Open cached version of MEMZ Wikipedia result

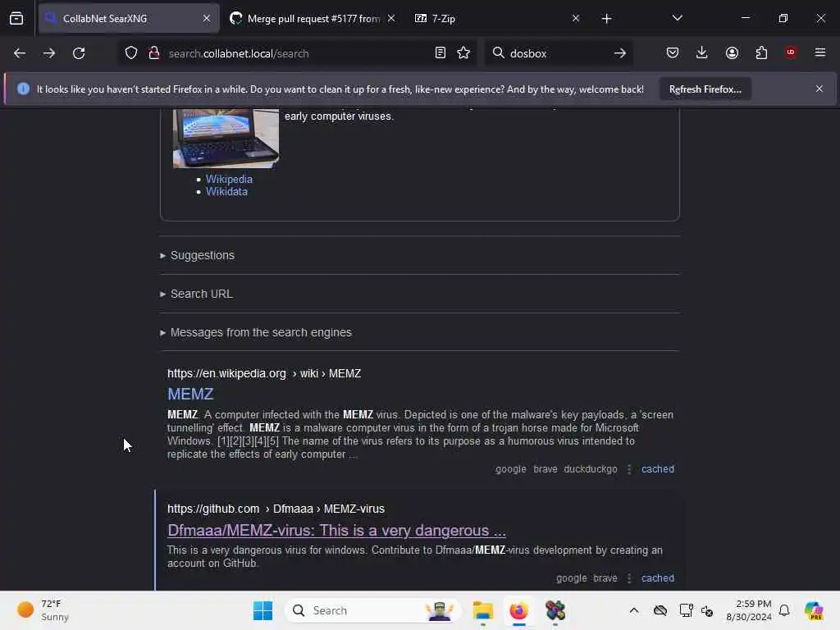tap(657, 468)
